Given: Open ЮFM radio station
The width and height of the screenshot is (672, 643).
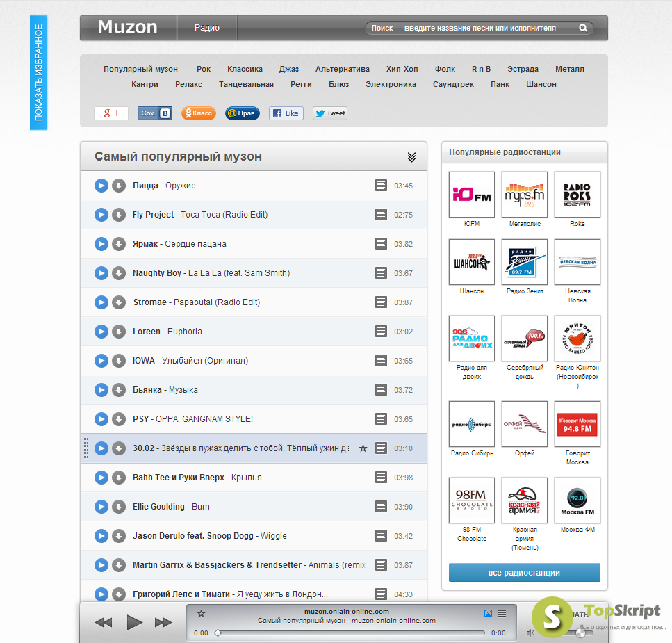Looking at the screenshot, I should tap(472, 195).
